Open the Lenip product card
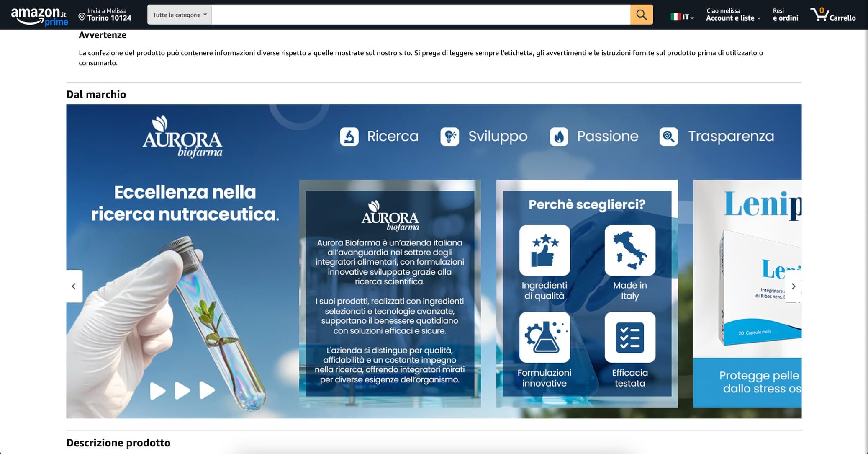 tap(747, 294)
